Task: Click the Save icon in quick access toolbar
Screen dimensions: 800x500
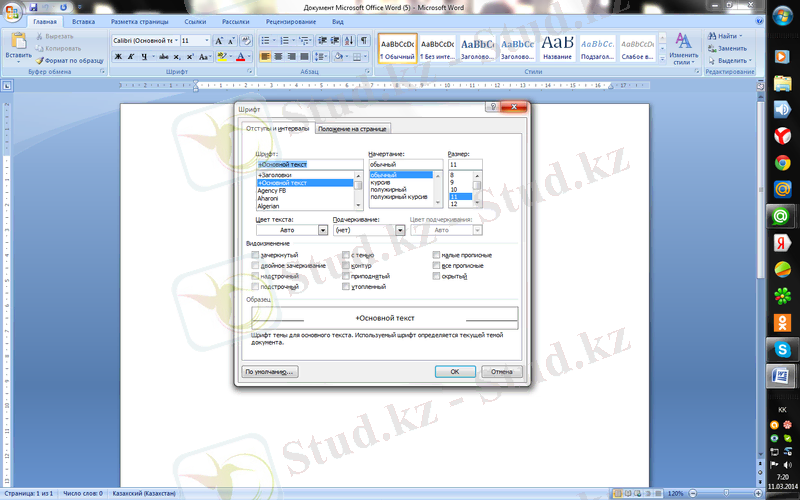Action: pos(33,7)
